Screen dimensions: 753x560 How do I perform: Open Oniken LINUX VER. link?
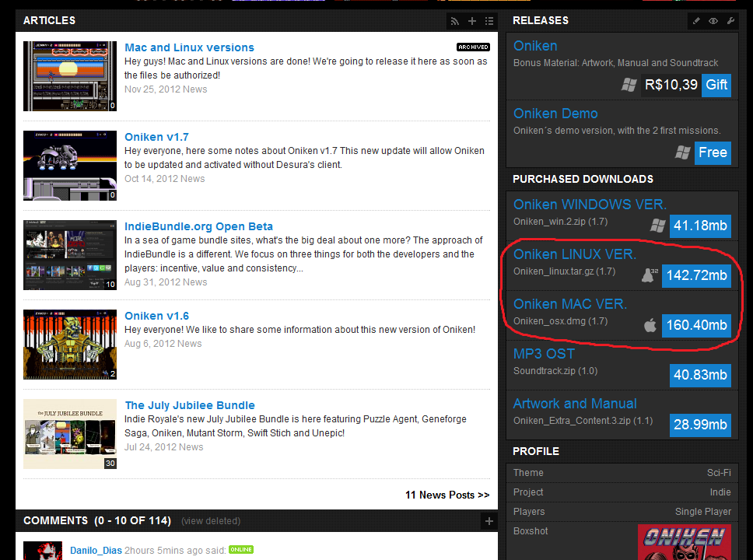pyautogui.click(x=574, y=254)
